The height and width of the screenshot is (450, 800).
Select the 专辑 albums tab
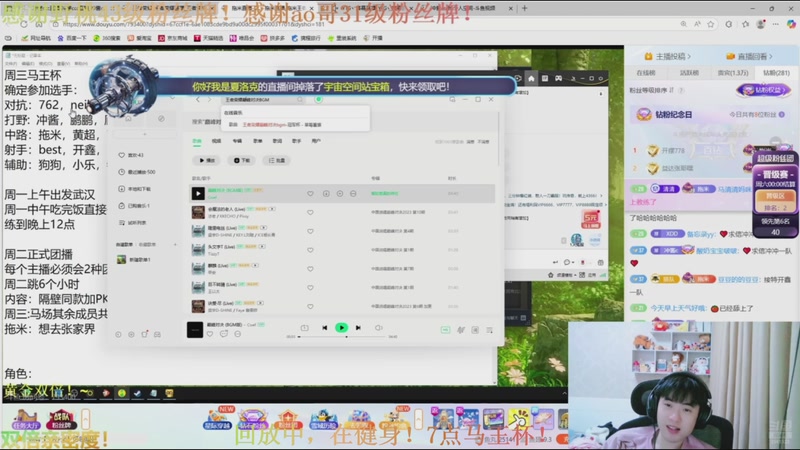[237, 141]
